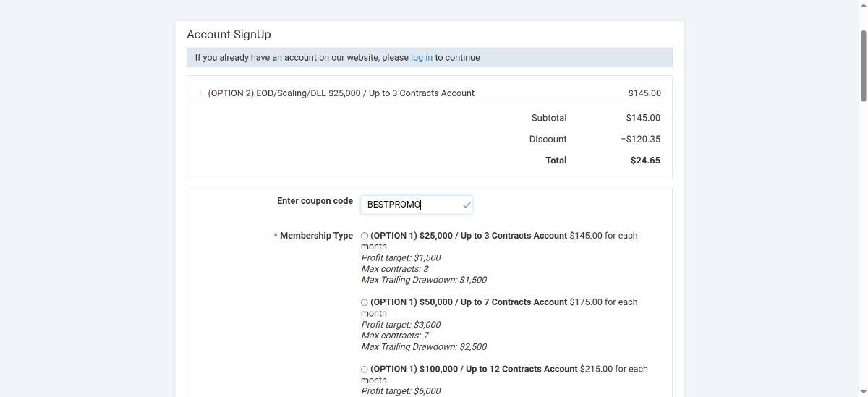Screen dimensions: 868x397
Task: Click the "$25,000 / Up to 3 Contracts Account" label
Action: point(468,236)
